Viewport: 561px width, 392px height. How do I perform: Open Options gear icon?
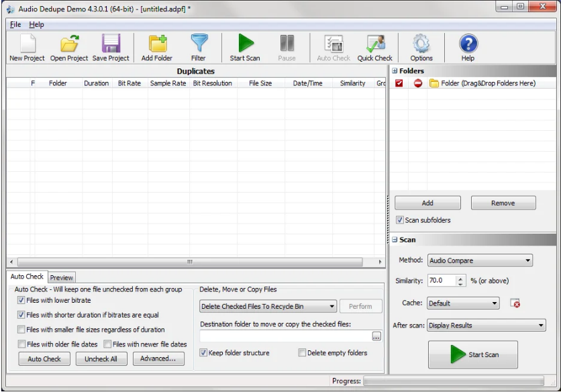coord(421,44)
